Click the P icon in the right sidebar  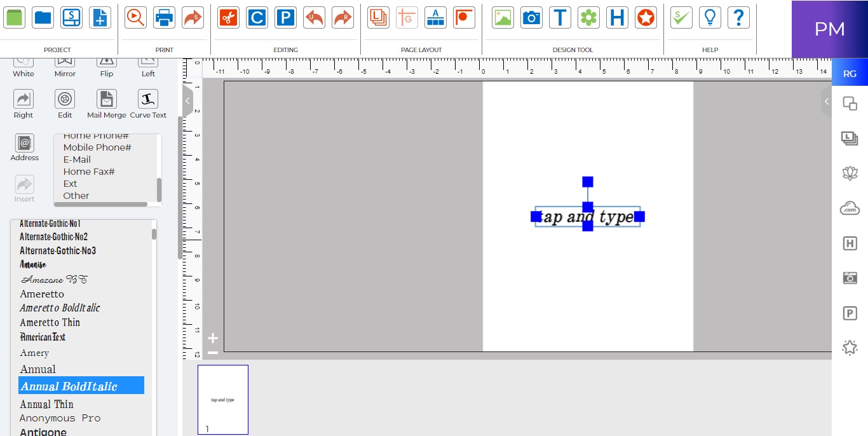850,313
